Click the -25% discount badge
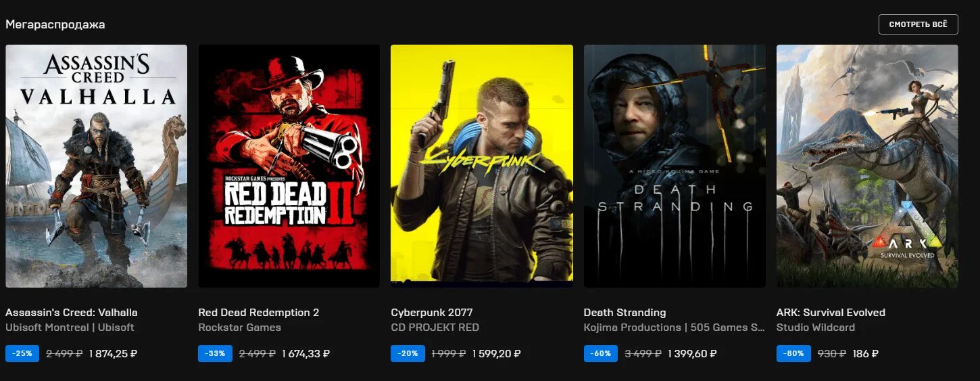Screen dimensions: 980x381 click(x=22, y=353)
